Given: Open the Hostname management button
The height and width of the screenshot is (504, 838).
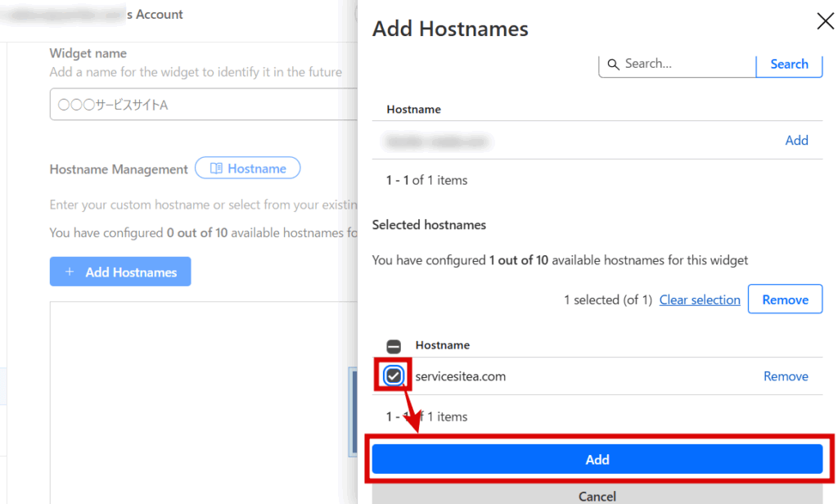Looking at the screenshot, I should tap(247, 169).
